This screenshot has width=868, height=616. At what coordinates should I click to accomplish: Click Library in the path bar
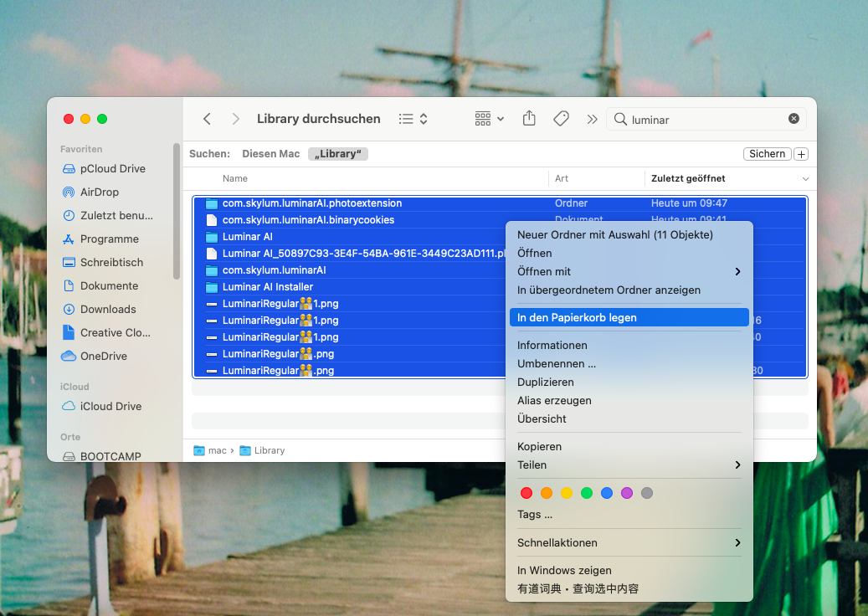(x=262, y=450)
